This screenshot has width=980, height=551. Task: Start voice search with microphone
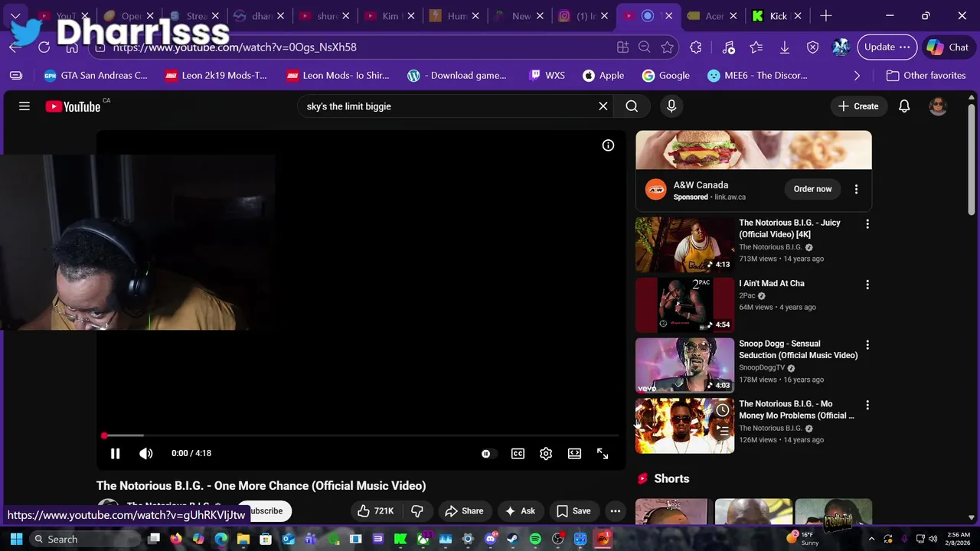671,106
